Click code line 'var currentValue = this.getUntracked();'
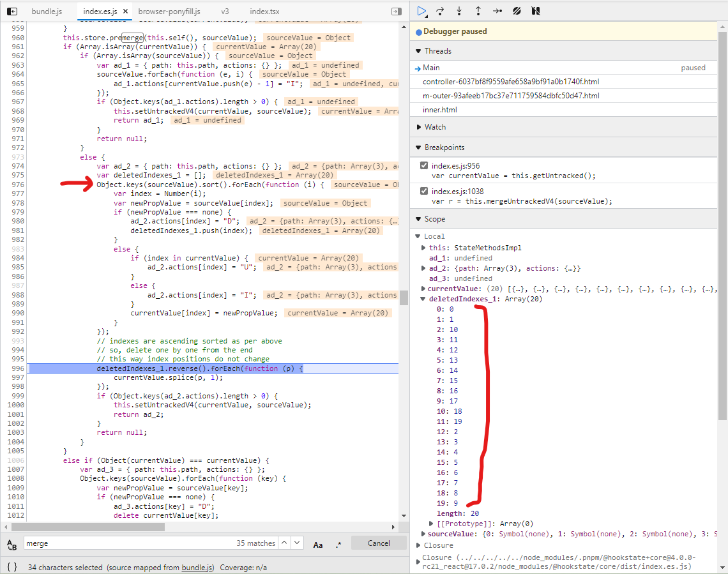This screenshot has height=574, width=728. pyautogui.click(x=513, y=176)
